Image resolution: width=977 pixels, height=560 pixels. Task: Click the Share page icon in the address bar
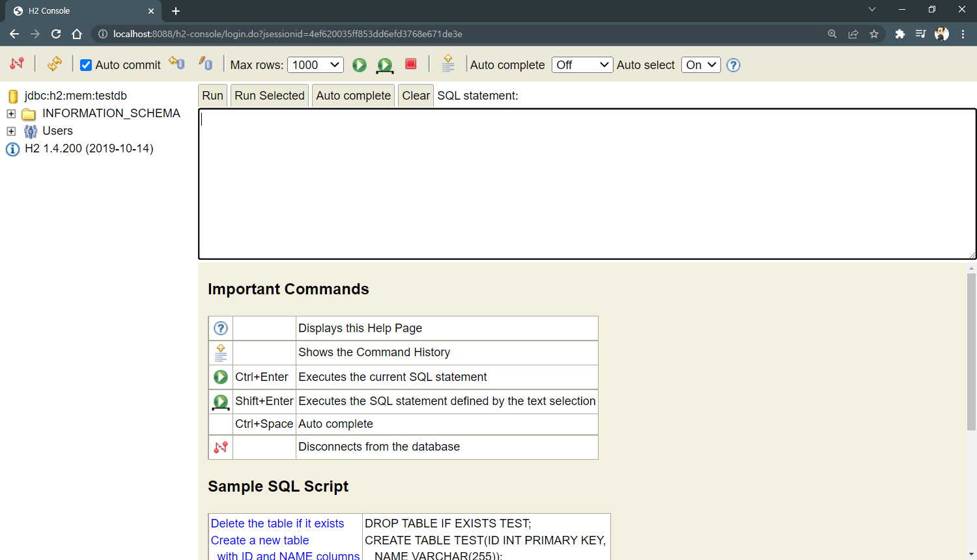point(853,34)
